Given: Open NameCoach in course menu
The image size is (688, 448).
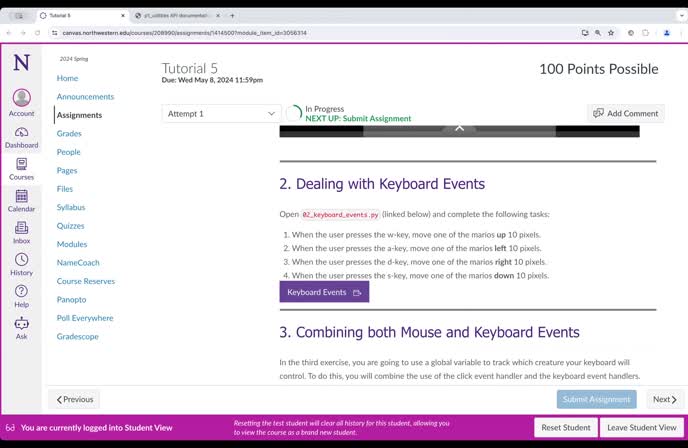Looking at the screenshot, I should [78, 262].
